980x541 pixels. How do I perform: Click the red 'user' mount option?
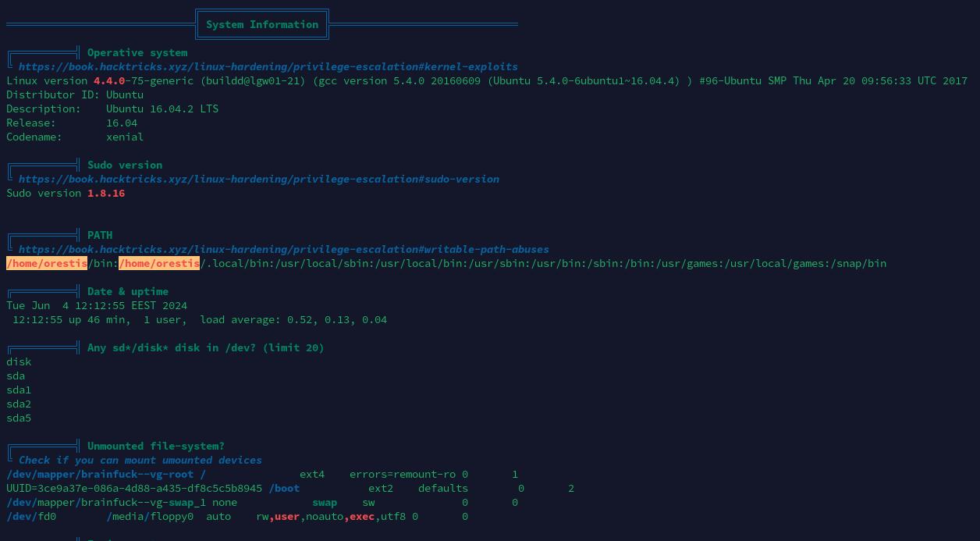[x=287, y=516]
